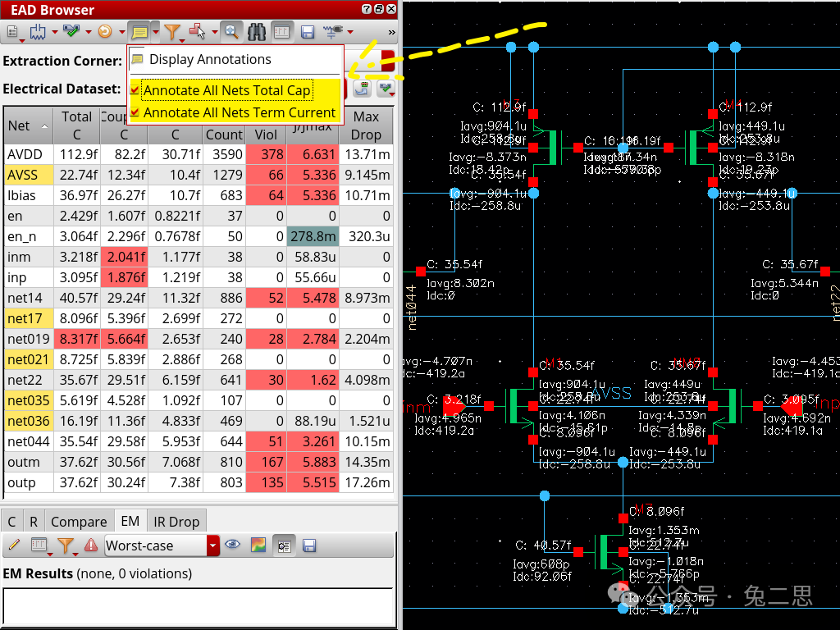The image size is (840, 630).
Task: Click the binoculars search icon in top toolbar
Action: pos(257,32)
